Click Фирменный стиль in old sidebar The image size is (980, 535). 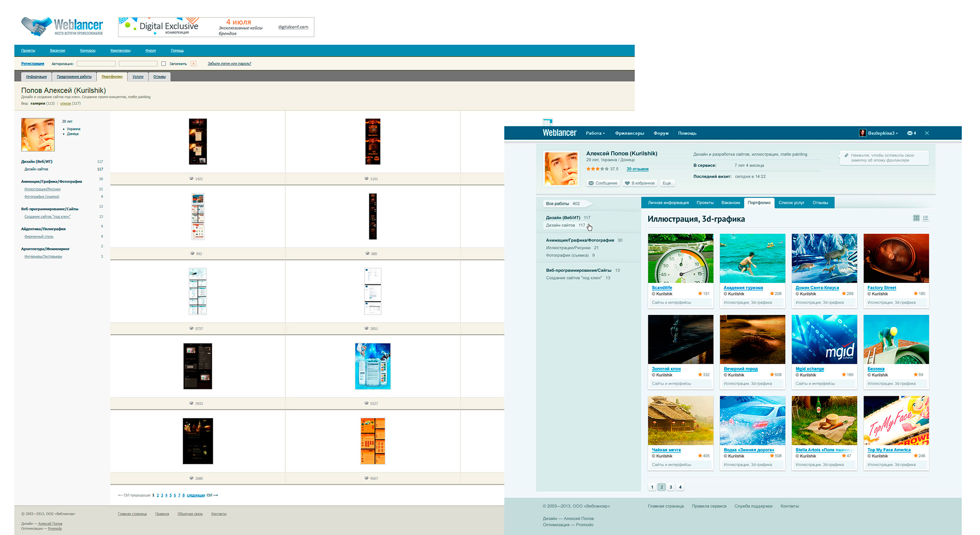point(39,236)
